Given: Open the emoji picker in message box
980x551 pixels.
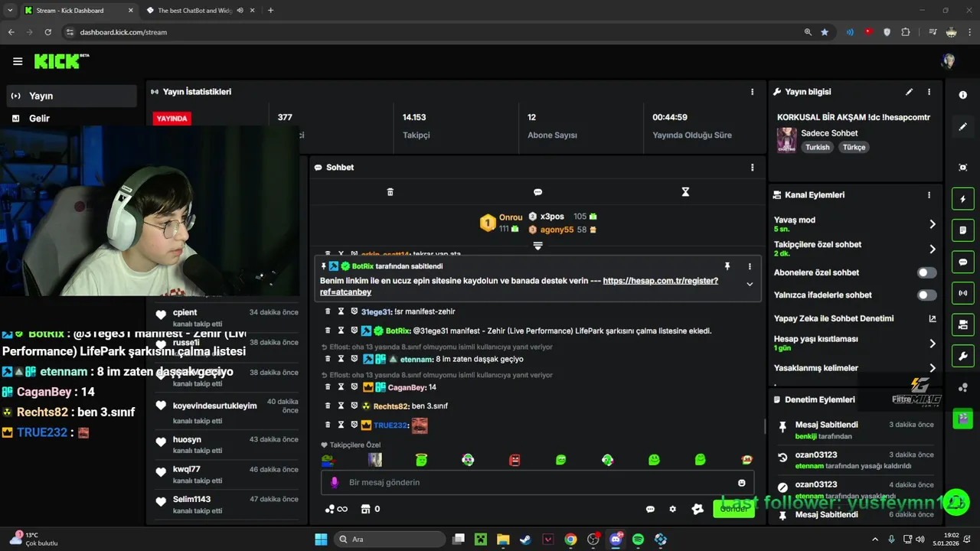Looking at the screenshot, I should point(741,483).
